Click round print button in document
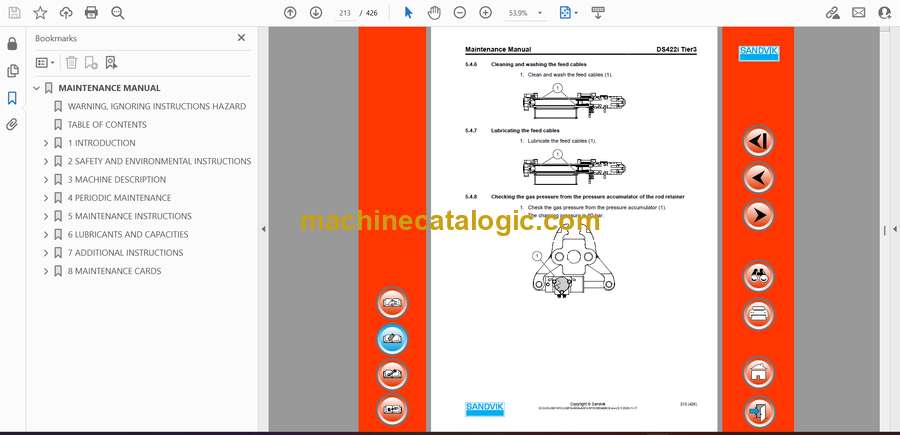The width and height of the screenshot is (900, 435). click(x=758, y=314)
